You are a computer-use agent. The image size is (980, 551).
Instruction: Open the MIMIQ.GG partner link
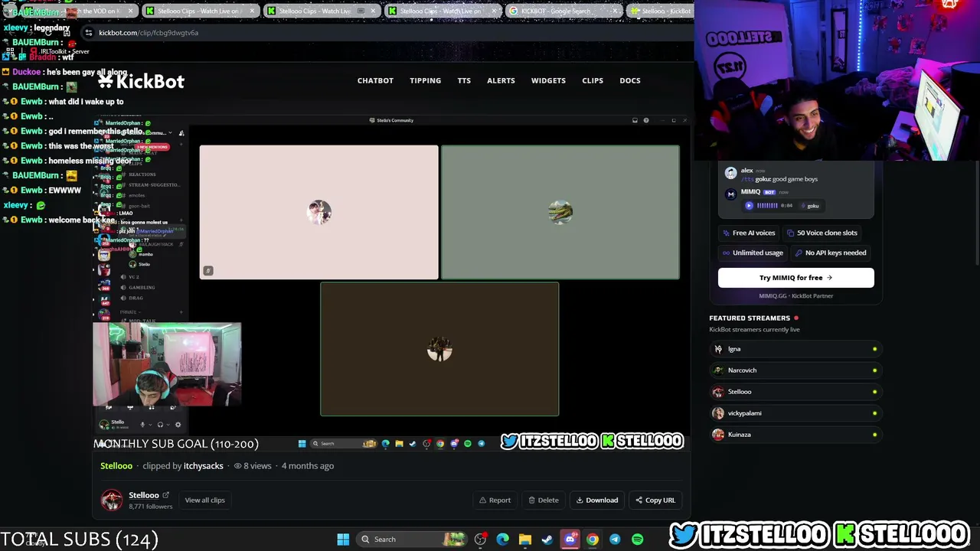(x=795, y=296)
